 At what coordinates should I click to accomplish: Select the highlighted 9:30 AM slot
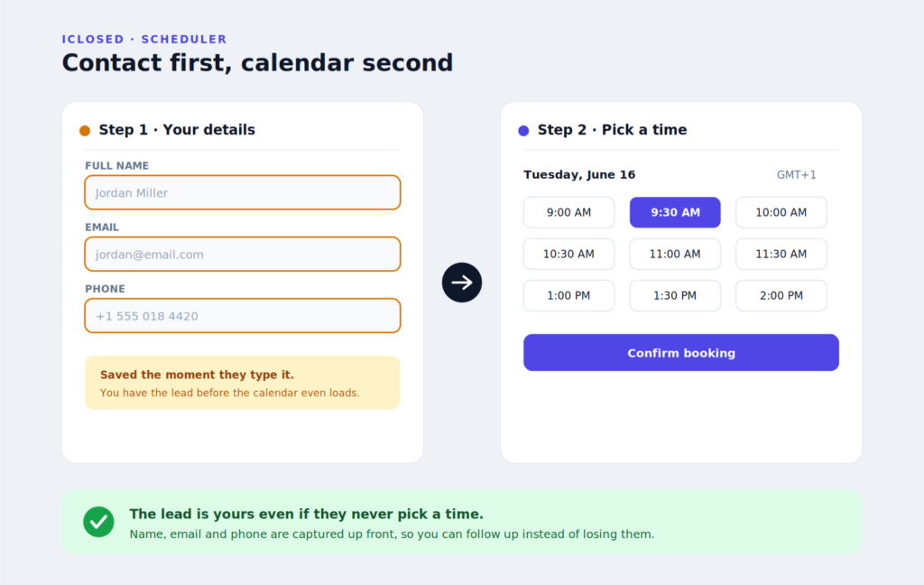pyautogui.click(x=675, y=212)
